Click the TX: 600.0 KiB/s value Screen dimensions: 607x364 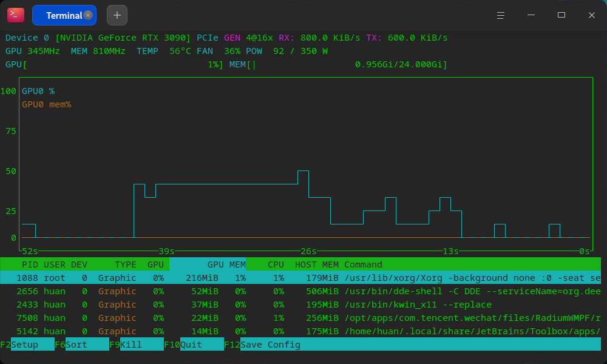click(407, 38)
